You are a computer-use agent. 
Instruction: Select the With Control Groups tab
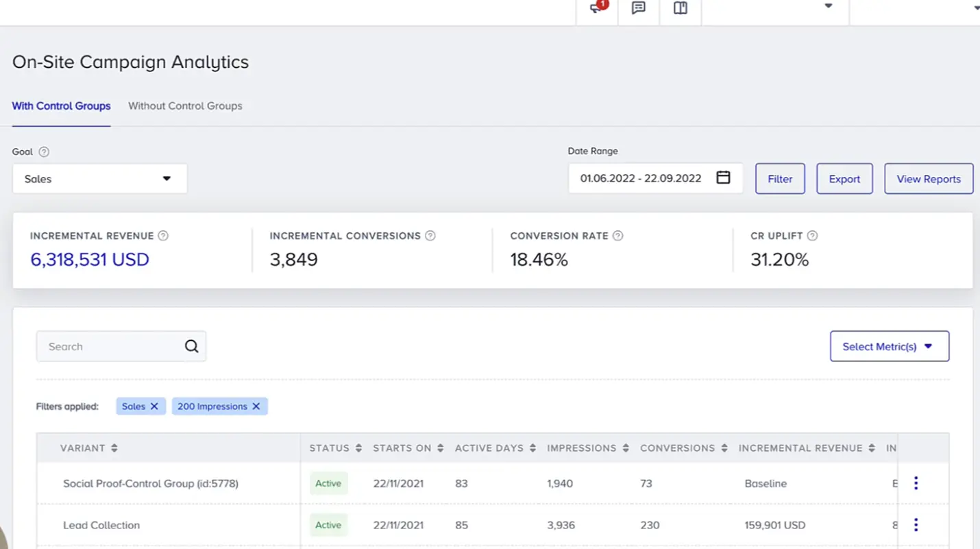[61, 106]
